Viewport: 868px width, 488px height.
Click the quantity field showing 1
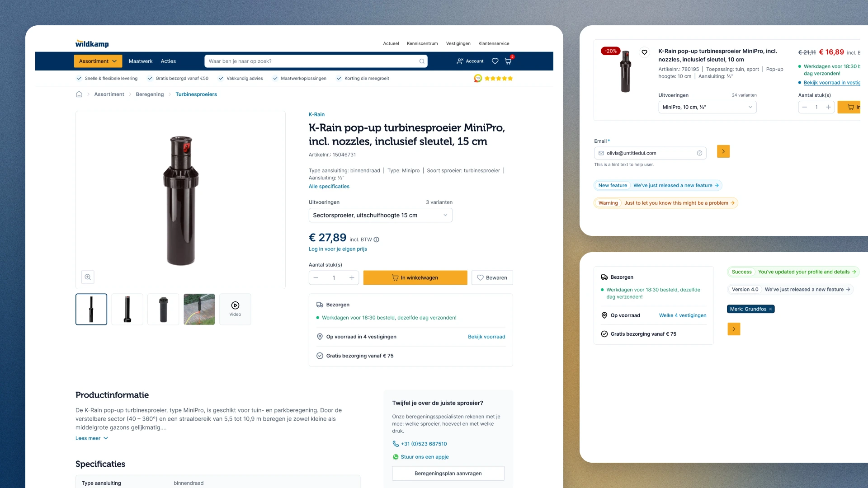[334, 277]
